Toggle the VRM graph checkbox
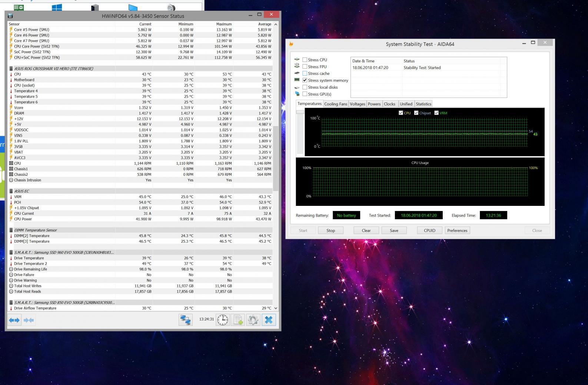Image resolution: width=588 pixels, height=385 pixels. click(x=436, y=113)
